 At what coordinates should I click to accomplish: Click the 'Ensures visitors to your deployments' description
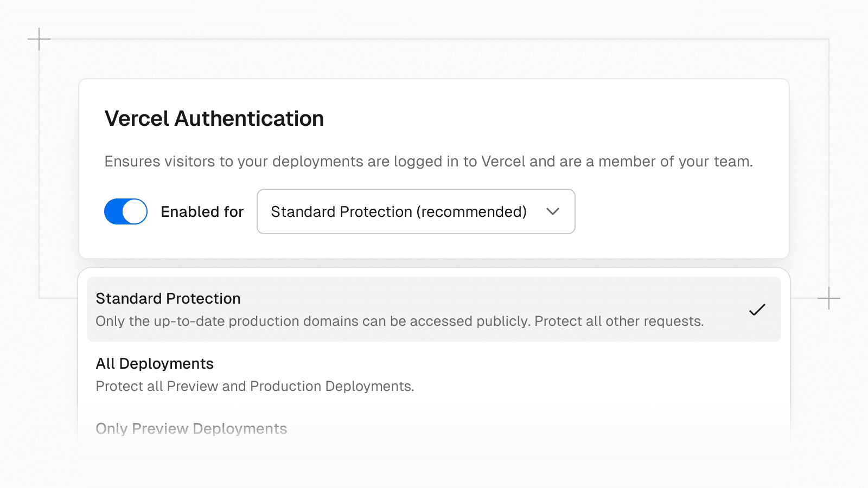coord(428,162)
